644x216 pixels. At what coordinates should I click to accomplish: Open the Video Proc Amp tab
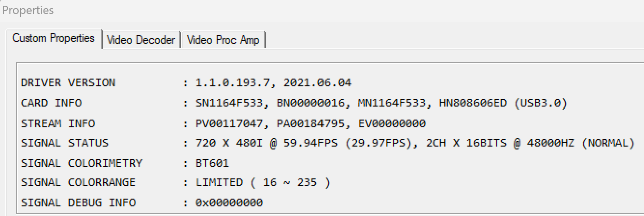click(223, 40)
